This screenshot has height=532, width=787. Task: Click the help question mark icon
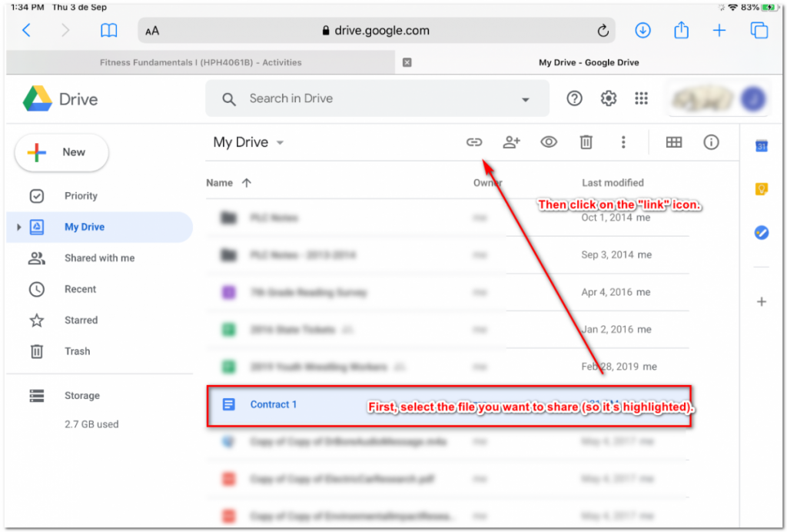[574, 98]
